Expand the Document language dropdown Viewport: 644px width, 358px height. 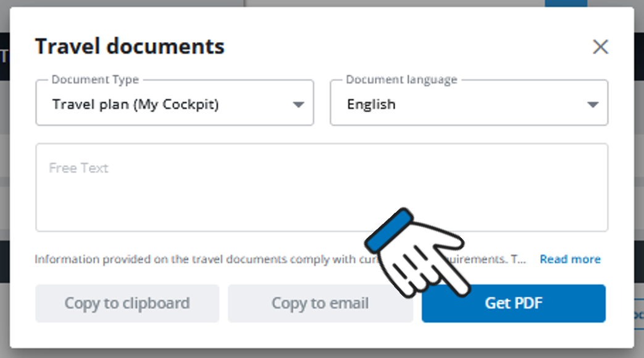point(468,104)
